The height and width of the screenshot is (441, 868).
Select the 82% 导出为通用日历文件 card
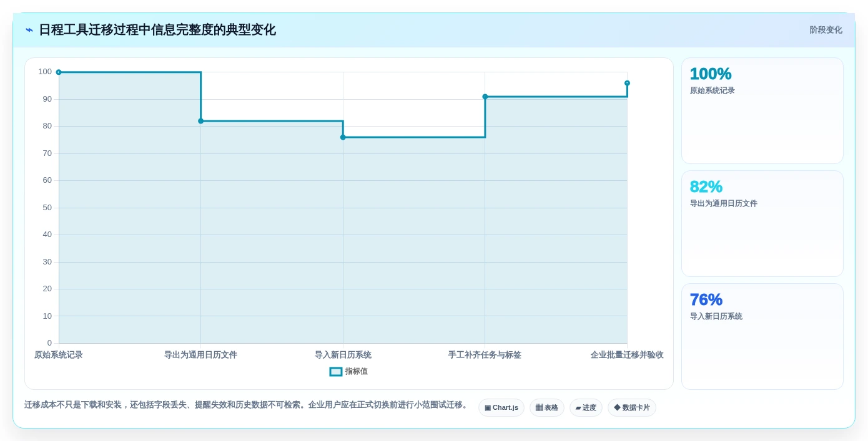(762, 223)
